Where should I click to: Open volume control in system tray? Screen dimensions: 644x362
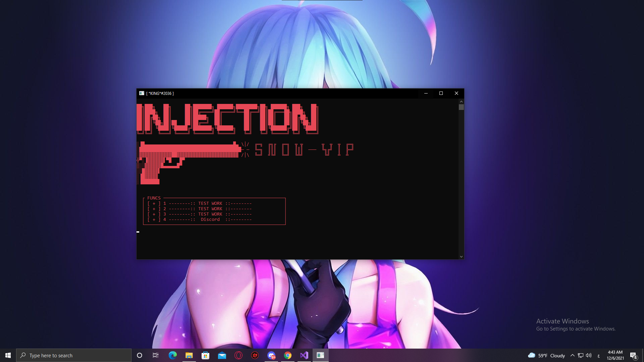589,355
